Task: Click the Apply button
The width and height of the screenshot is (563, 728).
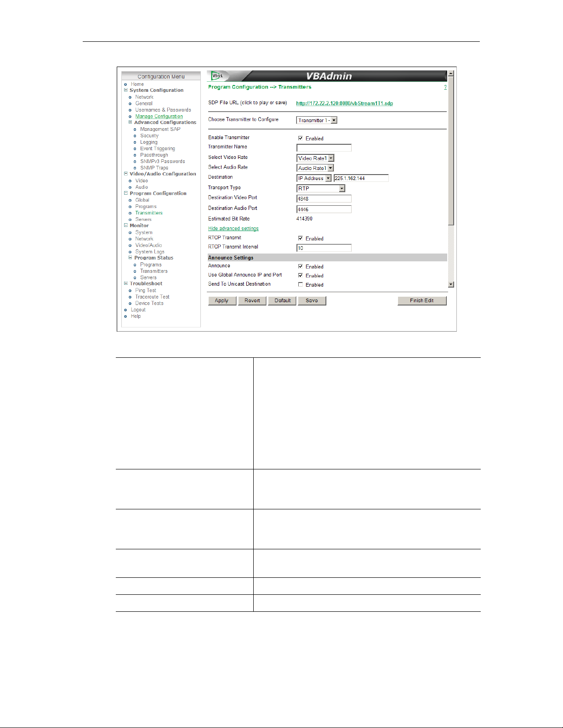Action: [x=222, y=301]
